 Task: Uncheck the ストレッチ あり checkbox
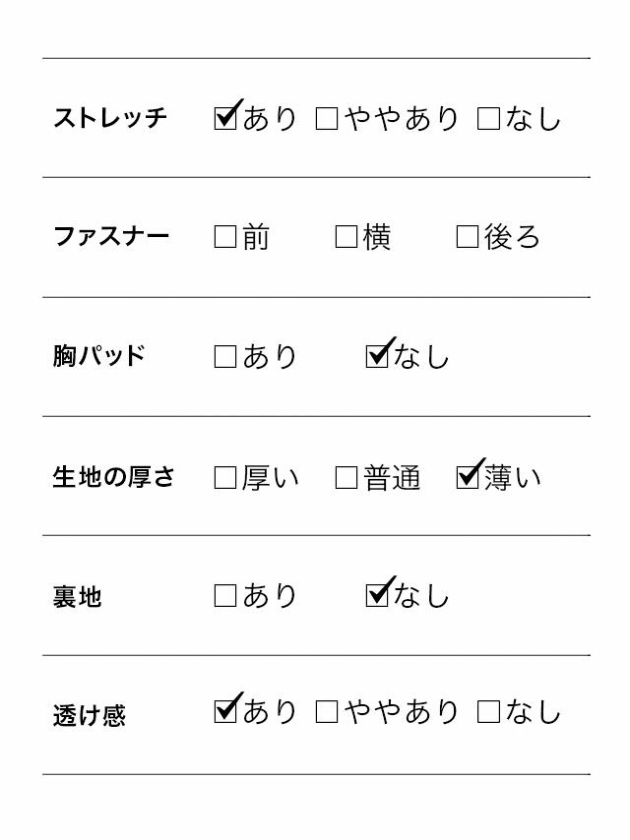pos(225,119)
